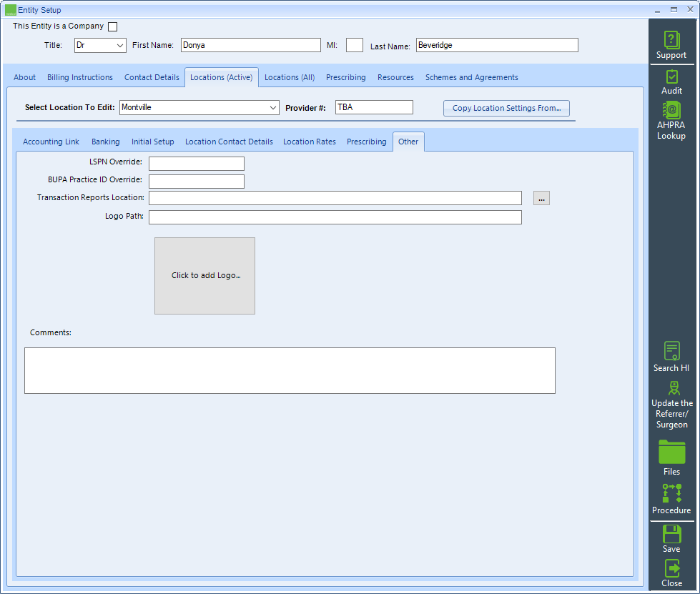Click the Transaction Reports Location field
Screen dimensions: 700x594
coord(335,198)
